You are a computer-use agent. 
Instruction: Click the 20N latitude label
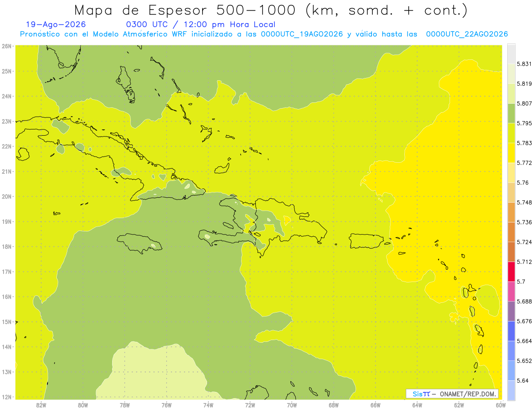(x=7, y=196)
